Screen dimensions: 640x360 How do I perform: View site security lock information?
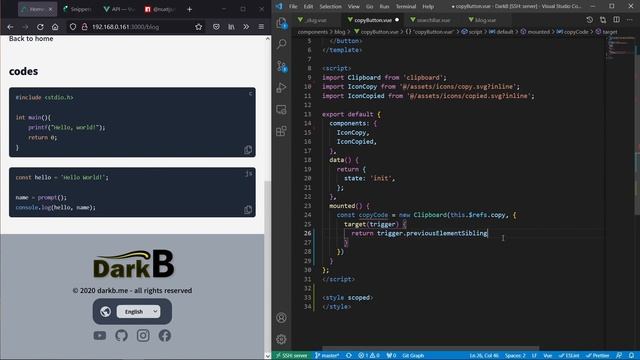(84, 27)
